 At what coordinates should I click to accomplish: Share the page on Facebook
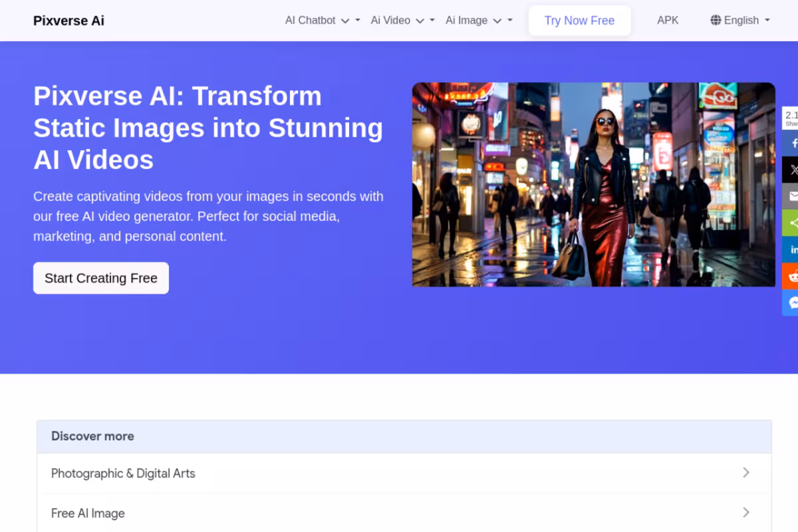pyautogui.click(x=790, y=143)
